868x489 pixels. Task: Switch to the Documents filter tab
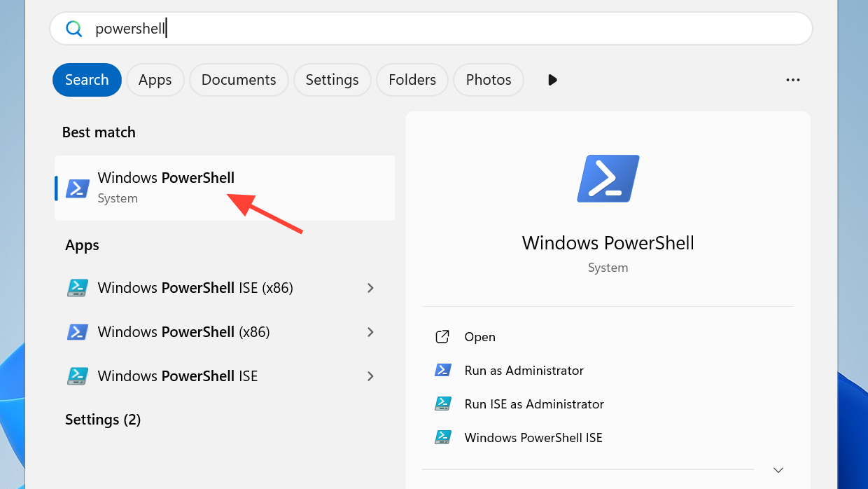[239, 80]
